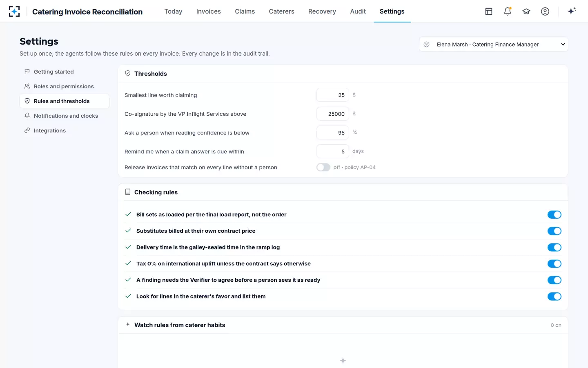
Task: Edit the reading confidence percent field
Action: [333, 132]
